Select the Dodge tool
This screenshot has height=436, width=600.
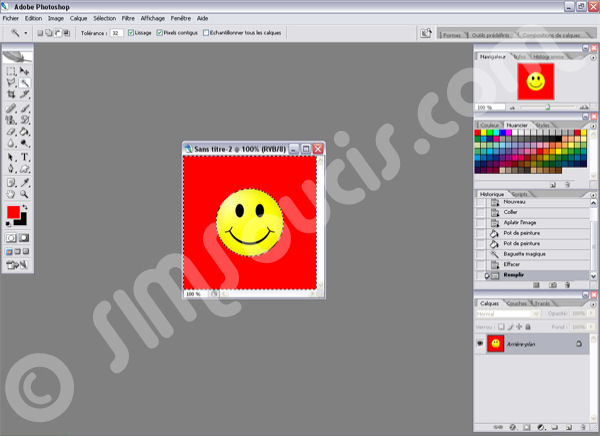24,143
